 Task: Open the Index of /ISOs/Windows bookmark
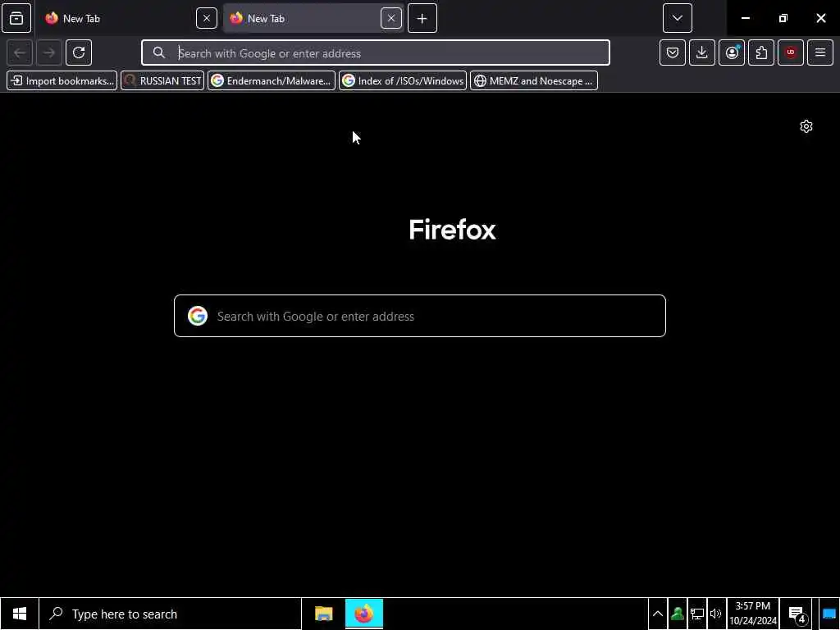pos(403,81)
